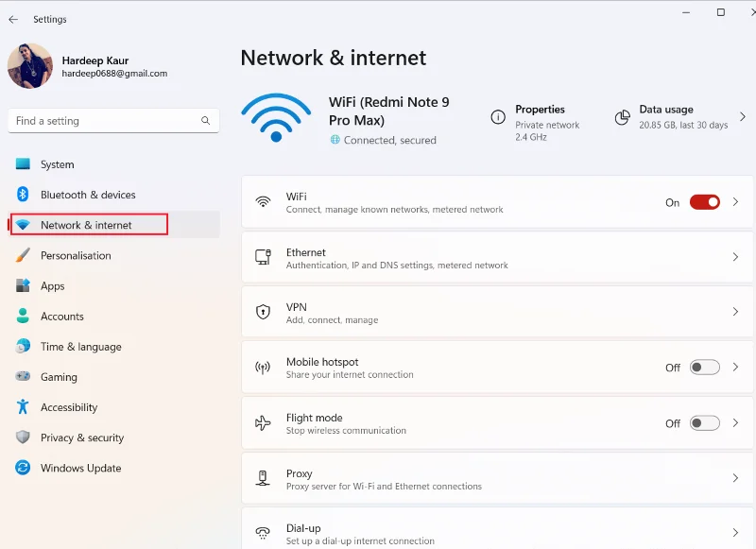Open Ethernet settings via its chevron
This screenshot has height=549, width=756.
click(x=736, y=257)
